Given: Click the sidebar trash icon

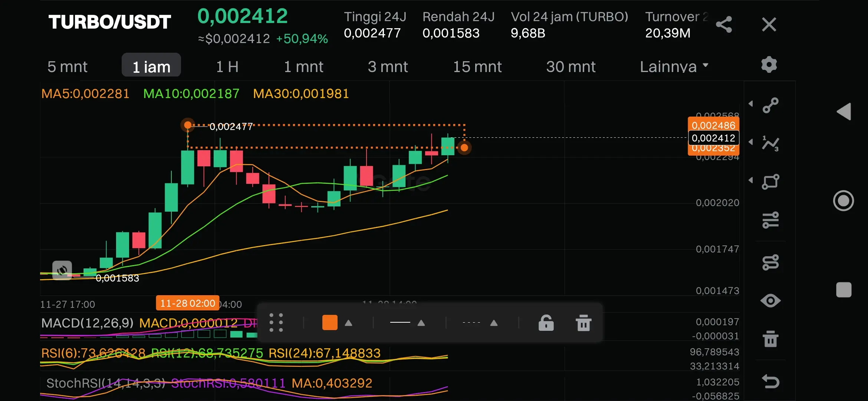Looking at the screenshot, I should pyautogui.click(x=770, y=339).
